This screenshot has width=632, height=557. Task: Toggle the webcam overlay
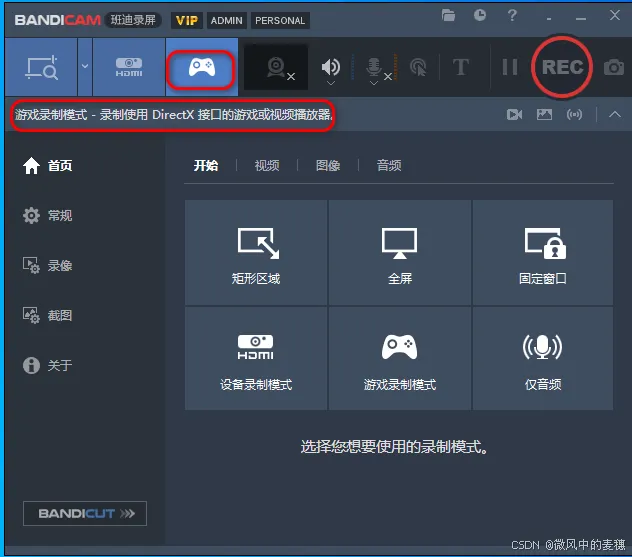pos(276,67)
